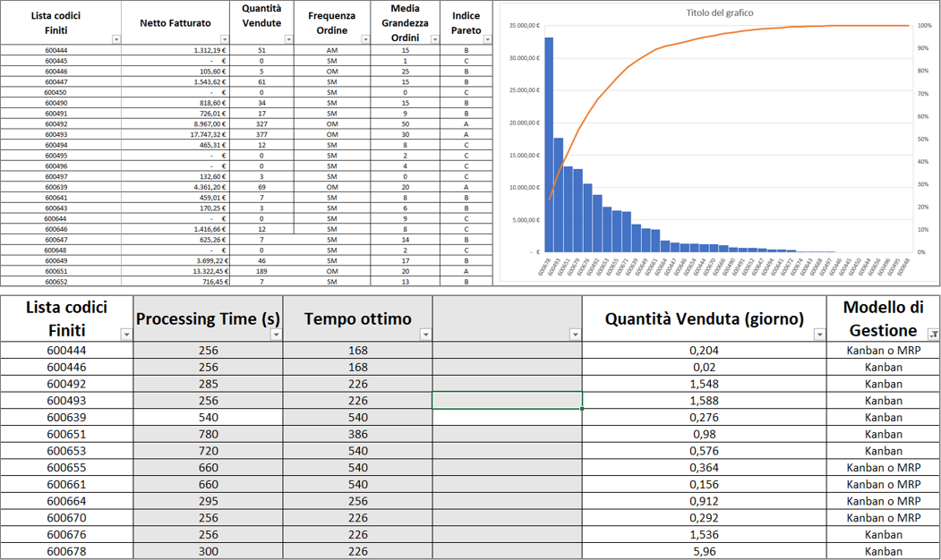This screenshot has height=560, width=941.
Task: Click the Netto Fatturato cell showing 8.967,00 €
Action: pos(175,124)
